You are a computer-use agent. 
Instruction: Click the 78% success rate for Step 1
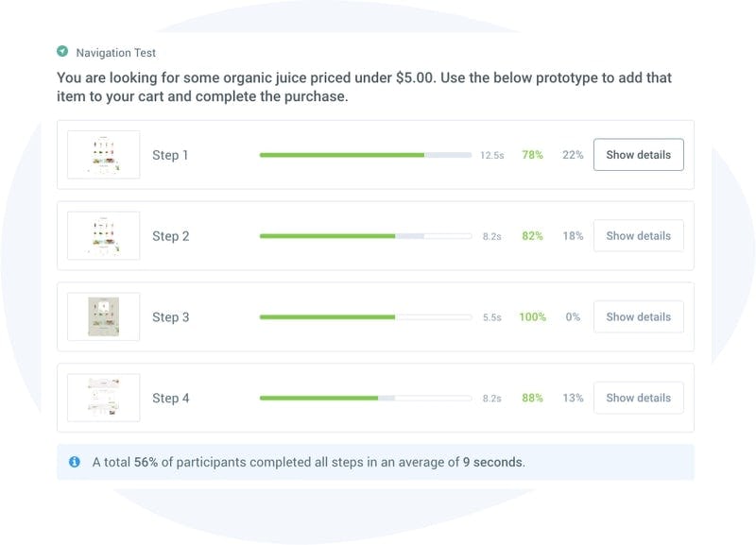pos(532,155)
